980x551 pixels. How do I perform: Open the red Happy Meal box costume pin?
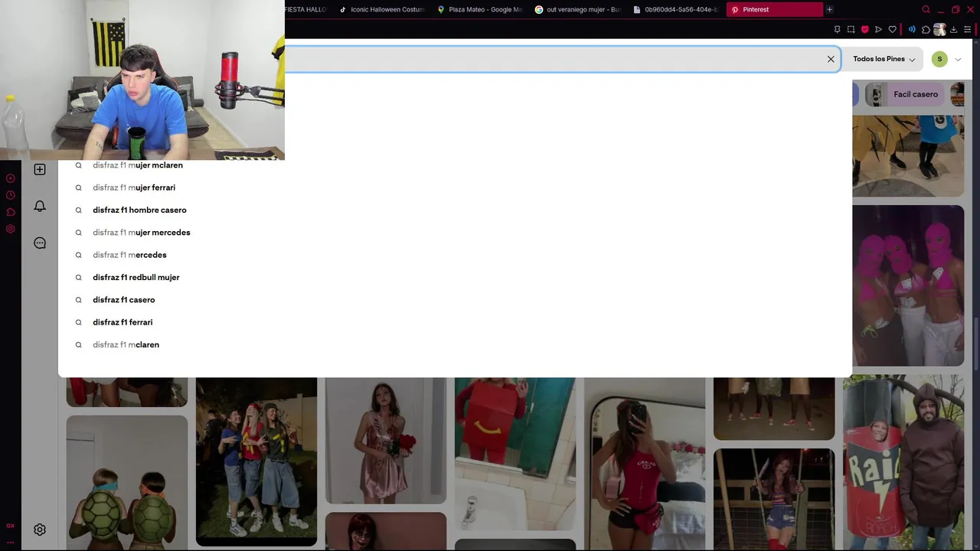point(515,454)
